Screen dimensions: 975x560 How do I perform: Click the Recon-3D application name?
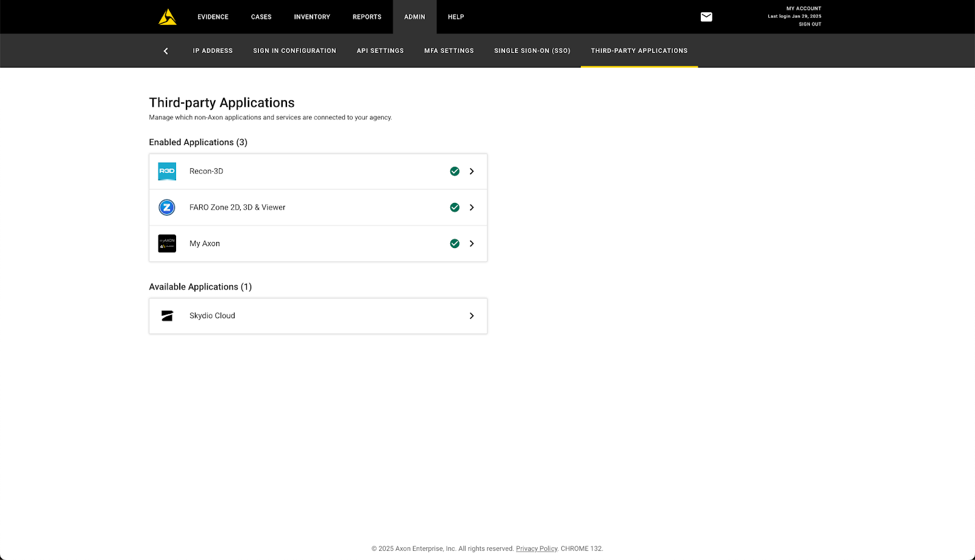coord(206,171)
